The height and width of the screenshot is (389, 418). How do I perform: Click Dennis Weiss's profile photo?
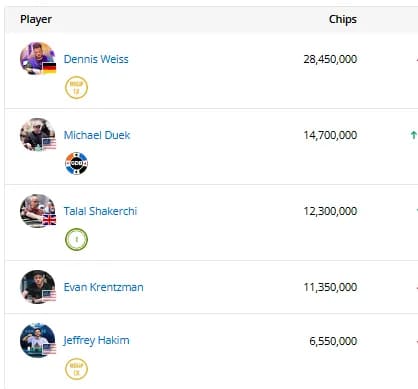[x=37, y=58]
